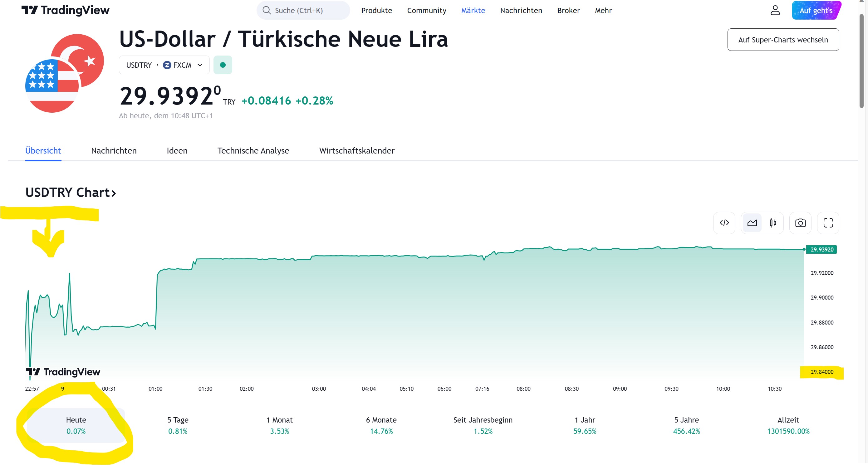
Task: Take a chart snapshot with camera icon
Action: (800, 223)
